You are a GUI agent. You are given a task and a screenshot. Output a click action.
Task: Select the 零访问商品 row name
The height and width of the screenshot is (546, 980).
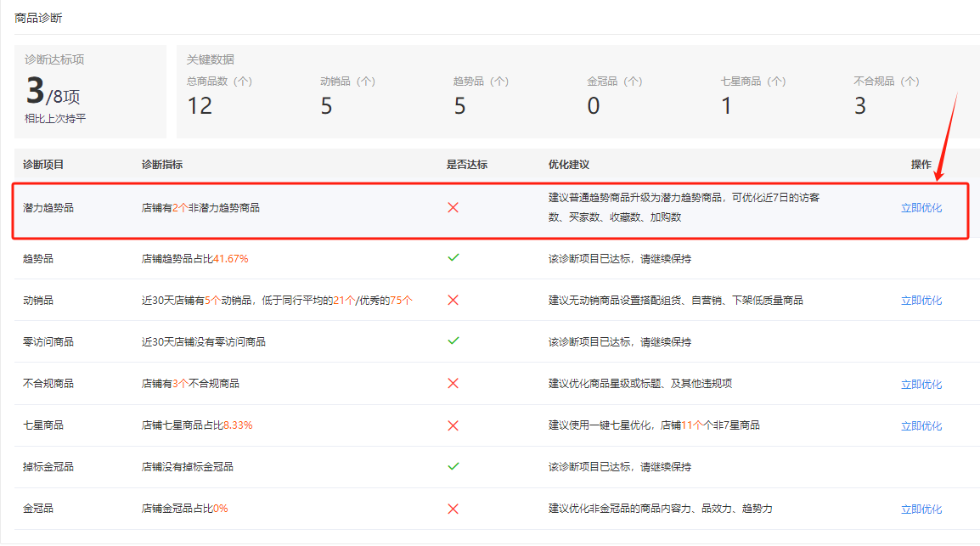48,341
